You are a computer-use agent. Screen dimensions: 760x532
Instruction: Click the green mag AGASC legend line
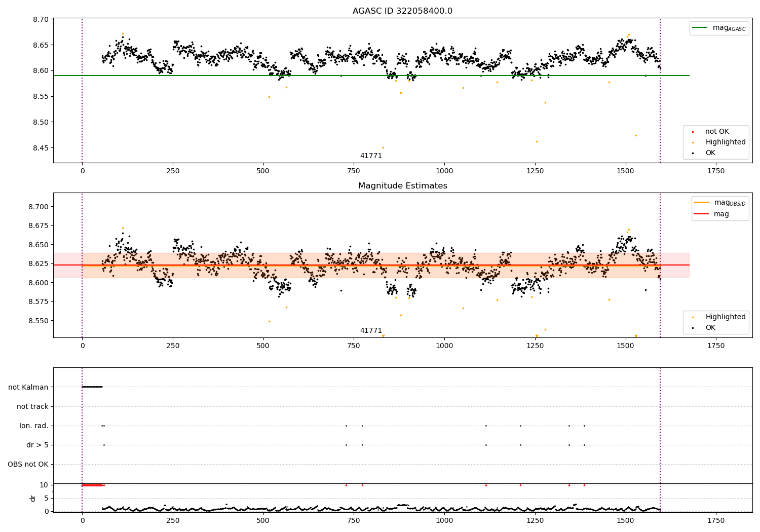701,28
